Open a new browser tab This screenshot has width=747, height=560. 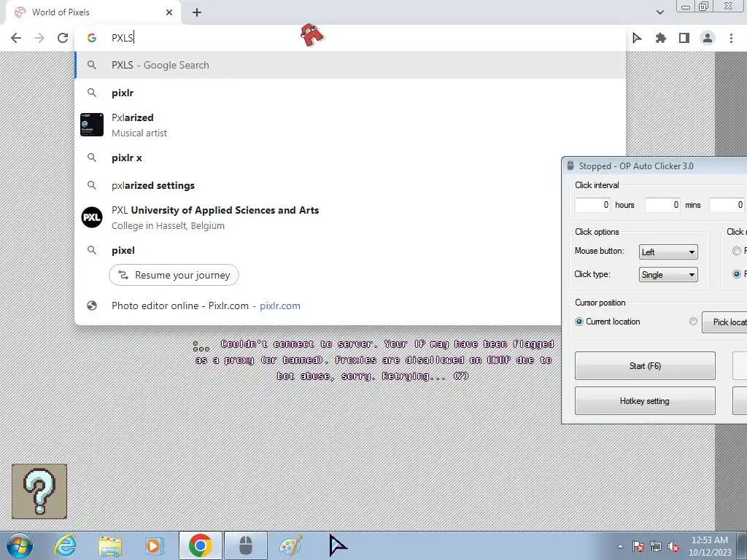pyautogui.click(x=197, y=12)
